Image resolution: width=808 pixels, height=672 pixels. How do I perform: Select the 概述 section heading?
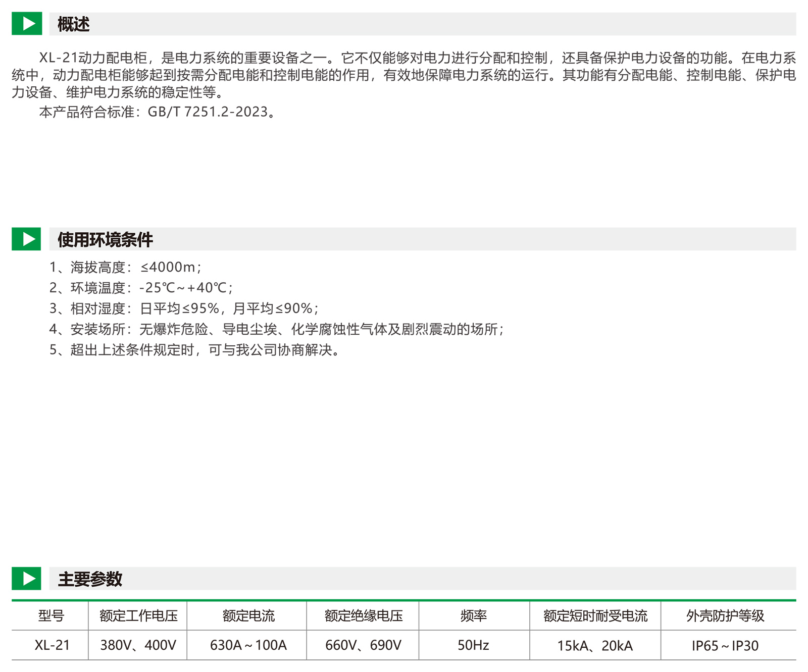73,24
